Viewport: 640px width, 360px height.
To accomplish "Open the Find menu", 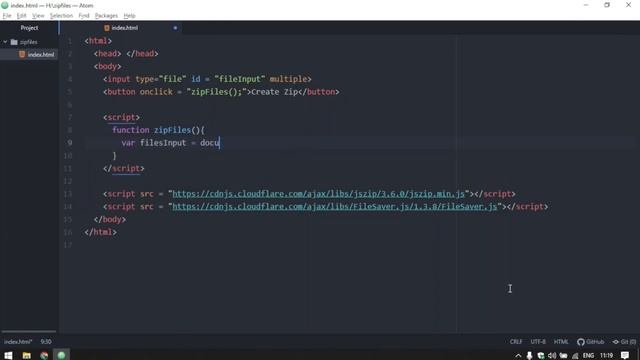I will coord(84,16).
